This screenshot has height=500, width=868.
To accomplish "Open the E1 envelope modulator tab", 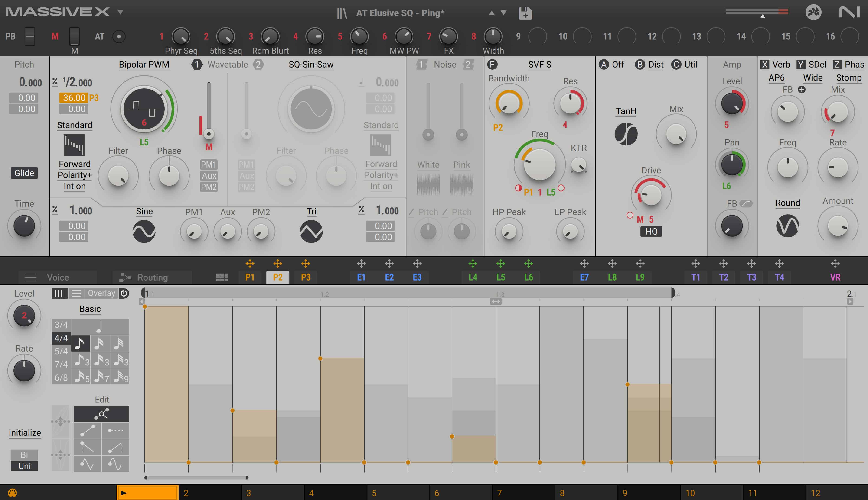I will [x=361, y=277].
